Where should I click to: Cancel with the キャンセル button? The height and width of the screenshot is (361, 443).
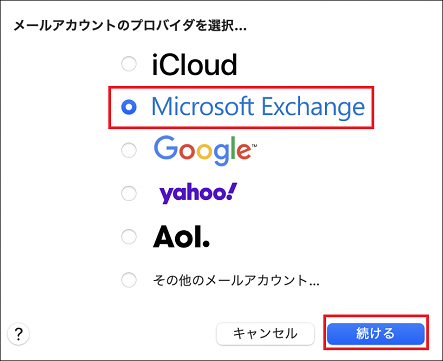265,333
